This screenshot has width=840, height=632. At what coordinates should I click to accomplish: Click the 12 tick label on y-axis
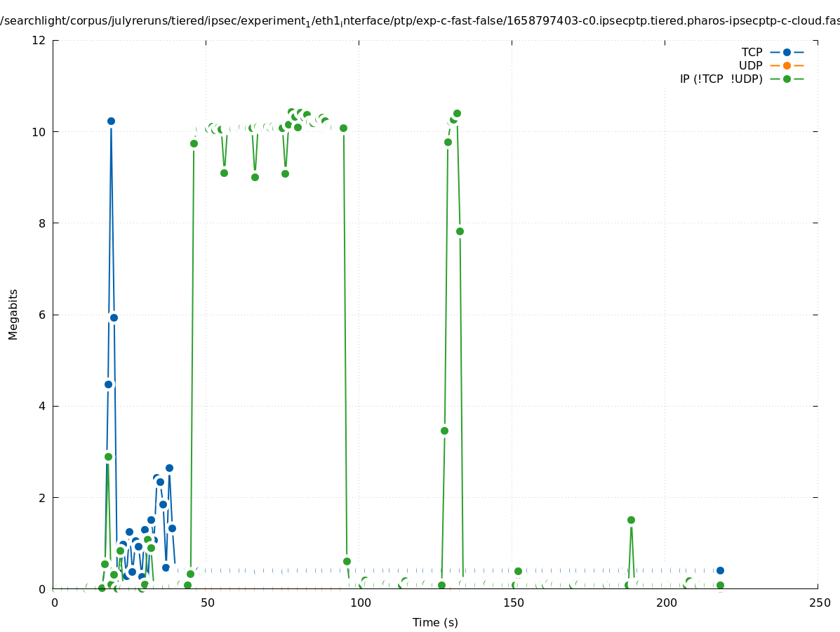pyautogui.click(x=39, y=41)
